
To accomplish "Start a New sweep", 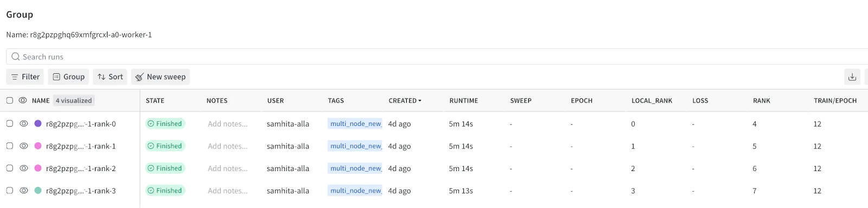I will coord(161,77).
